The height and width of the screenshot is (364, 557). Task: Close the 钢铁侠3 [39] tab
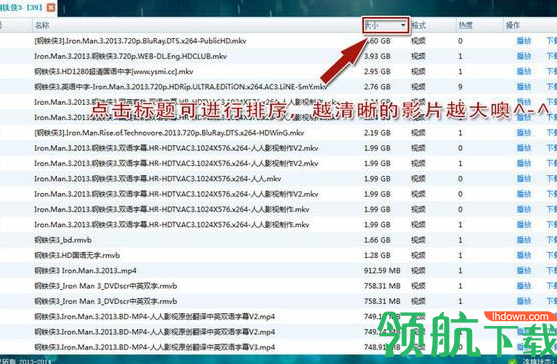(x=51, y=7)
